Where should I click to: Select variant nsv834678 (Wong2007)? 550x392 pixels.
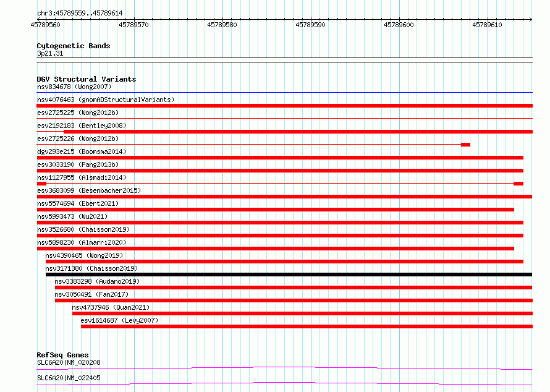tap(74, 87)
